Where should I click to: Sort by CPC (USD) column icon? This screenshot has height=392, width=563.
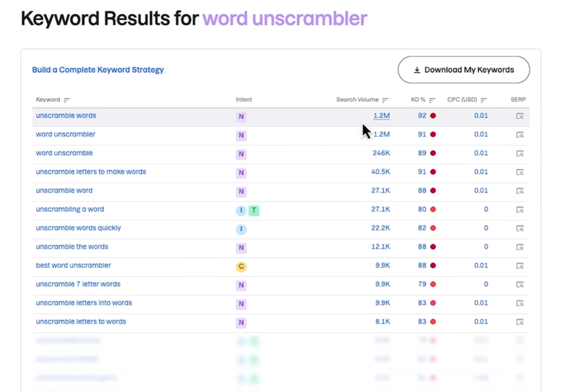click(484, 100)
